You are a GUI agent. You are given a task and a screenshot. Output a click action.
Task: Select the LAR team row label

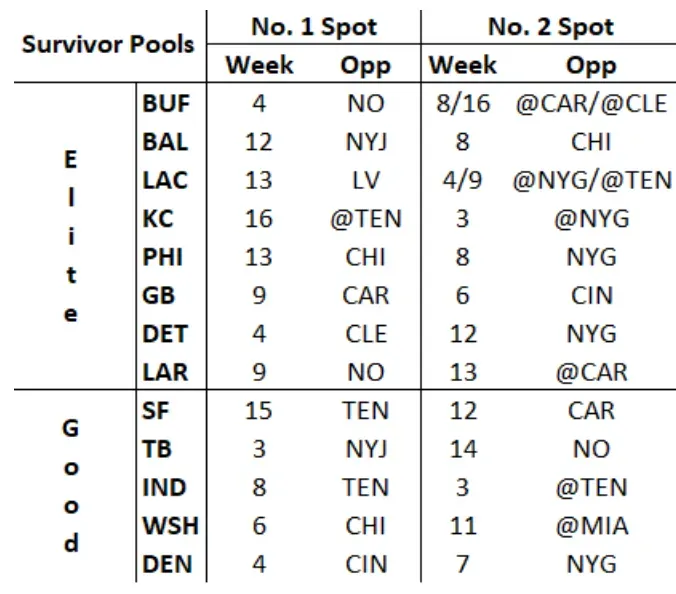[166, 372]
